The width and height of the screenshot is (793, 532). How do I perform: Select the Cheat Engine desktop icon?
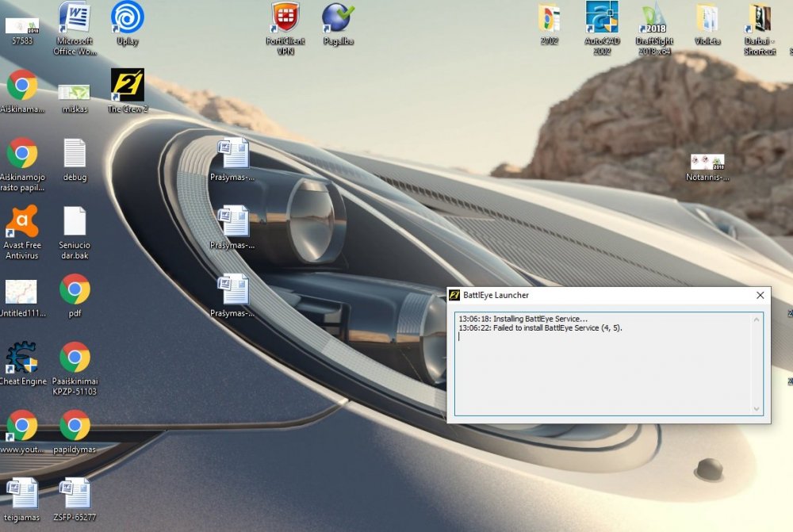click(21, 358)
